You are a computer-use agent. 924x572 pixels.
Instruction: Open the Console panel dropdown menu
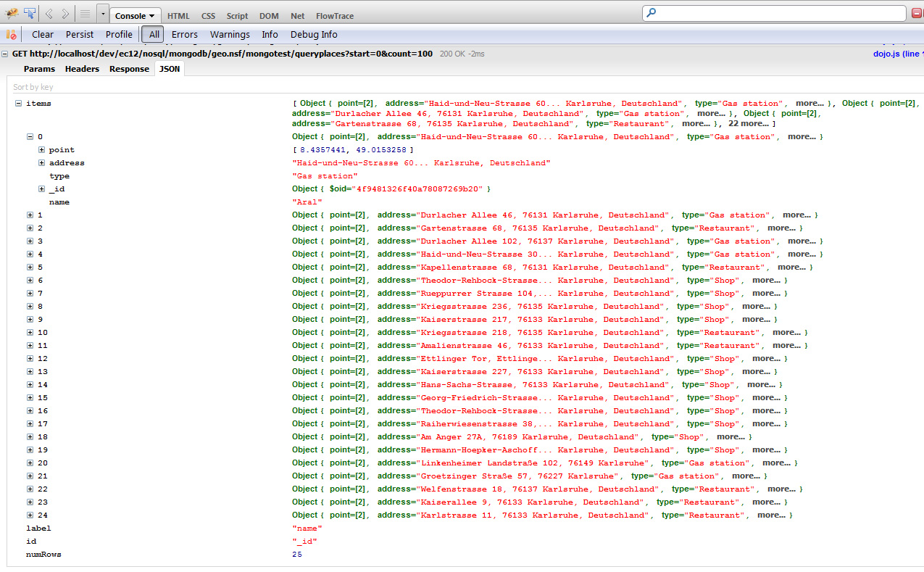(x=136, y=15)
